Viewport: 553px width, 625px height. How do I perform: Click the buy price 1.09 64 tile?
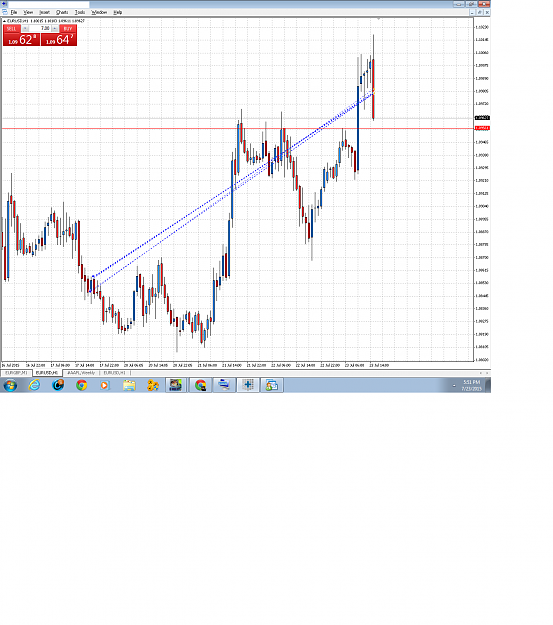click(x=59, y=39)
